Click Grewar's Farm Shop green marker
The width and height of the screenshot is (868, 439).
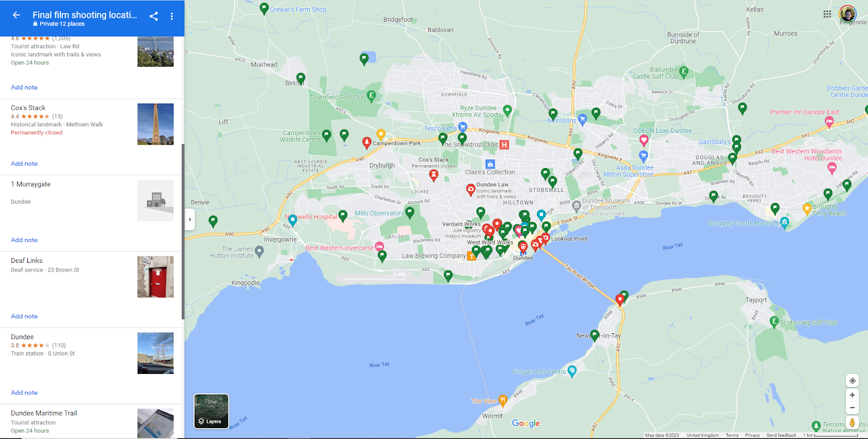click(x=264, y=9)
